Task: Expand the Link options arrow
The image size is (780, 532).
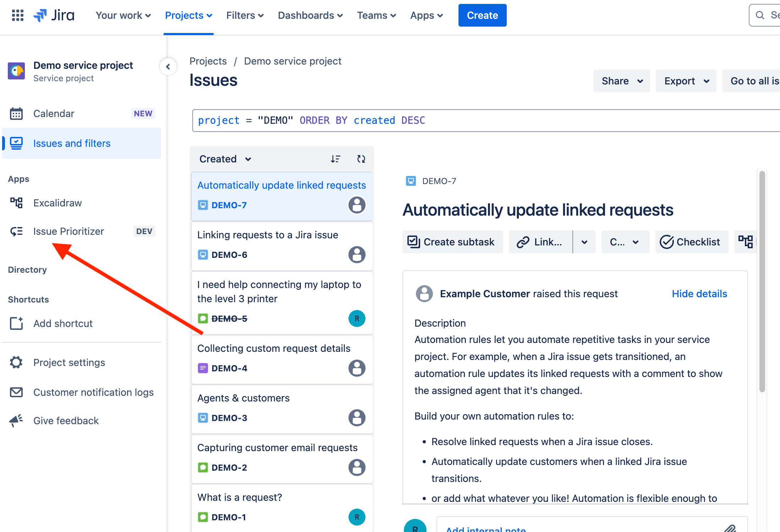Action: click(584, 242)
